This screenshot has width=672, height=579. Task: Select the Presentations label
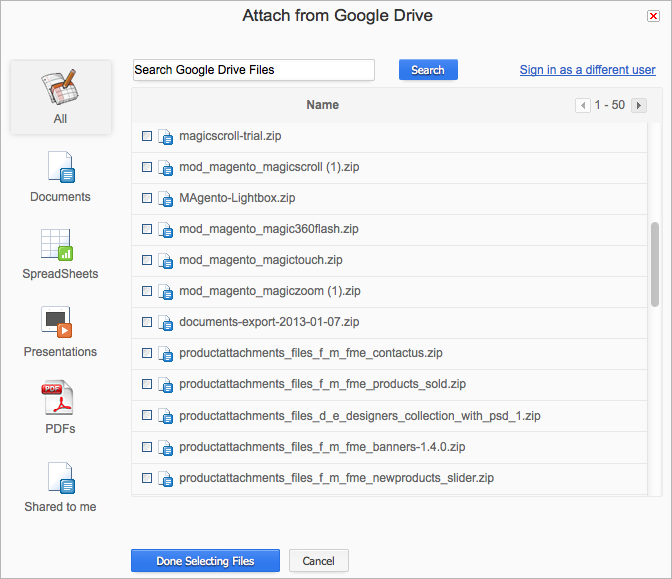[60, 351]
